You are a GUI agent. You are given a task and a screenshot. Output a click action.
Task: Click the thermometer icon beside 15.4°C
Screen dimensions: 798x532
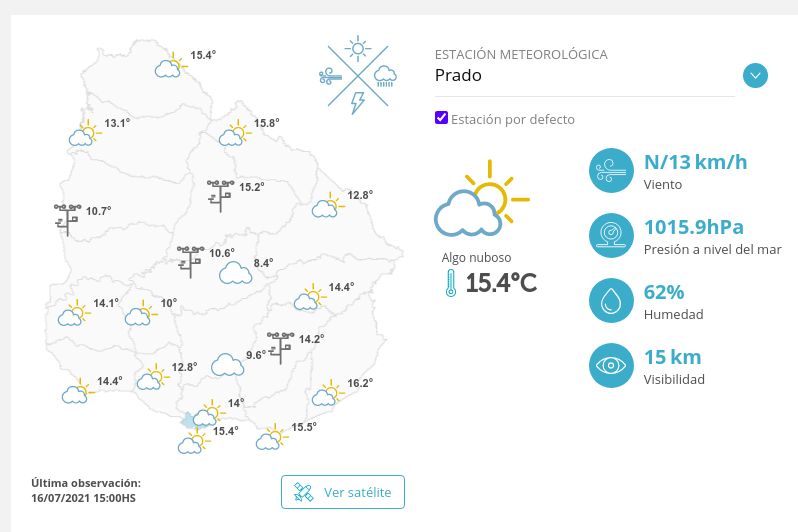(451, 283)
